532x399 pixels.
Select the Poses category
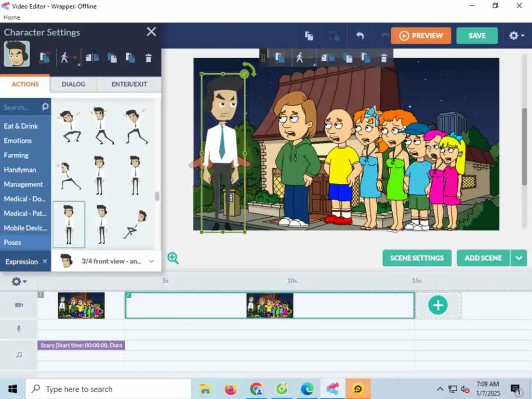click(x=12, y=243)
